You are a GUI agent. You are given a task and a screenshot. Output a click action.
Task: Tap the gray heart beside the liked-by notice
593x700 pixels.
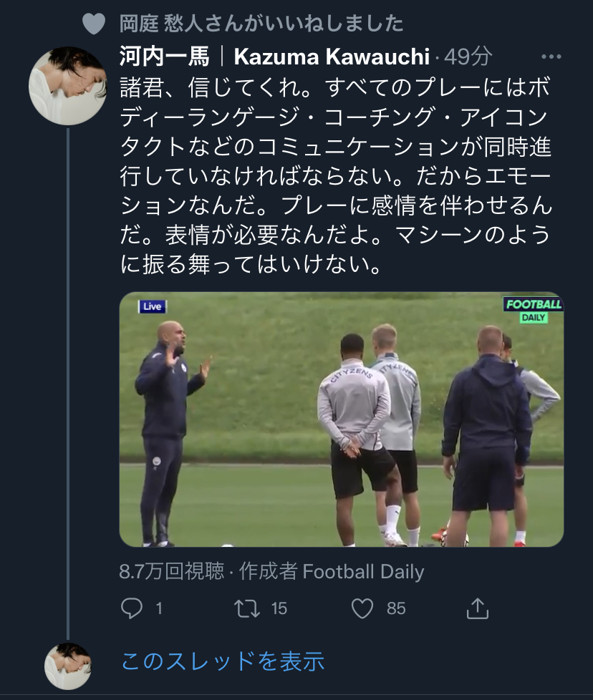coord(94,24)
